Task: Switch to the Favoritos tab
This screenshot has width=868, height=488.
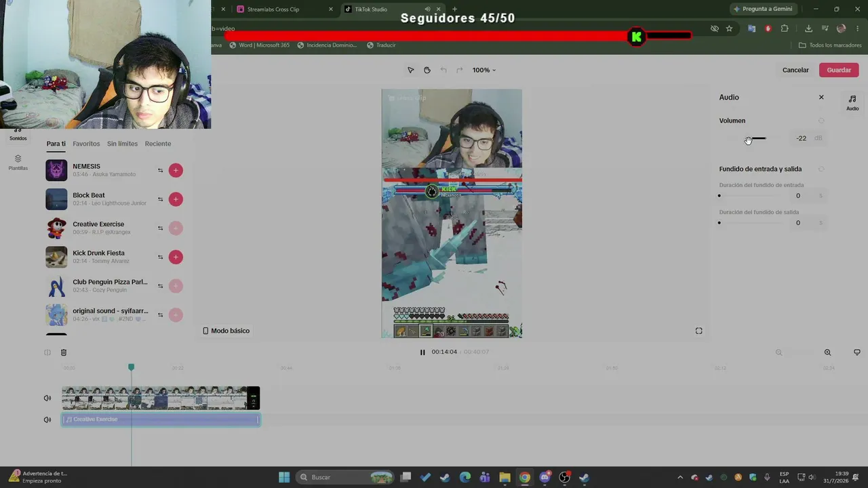Action: [x=86, y=144]
